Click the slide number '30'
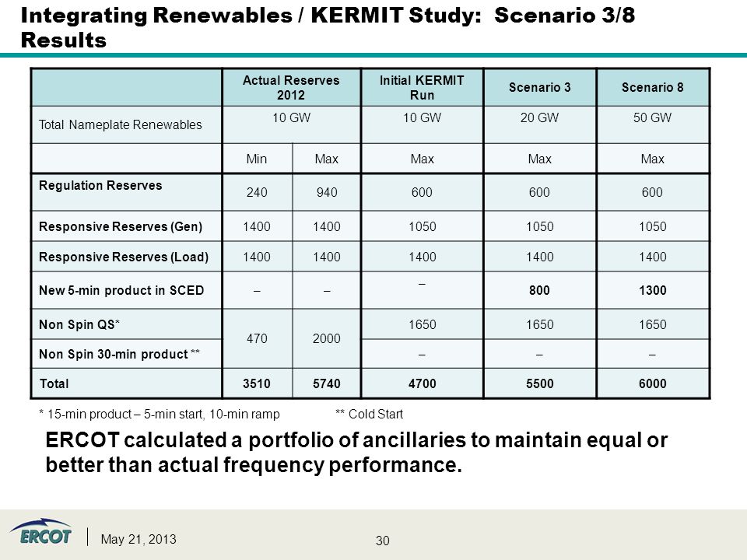Image resolution: width=747 pixels, height=560 pixels. pyautogui.click(x=383, y=541)
